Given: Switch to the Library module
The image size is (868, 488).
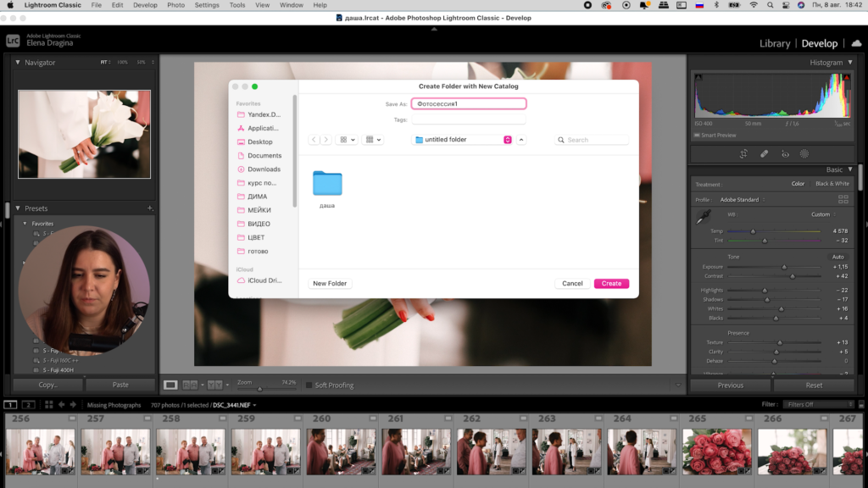Looking at the screenshot, I should (774, 43).
